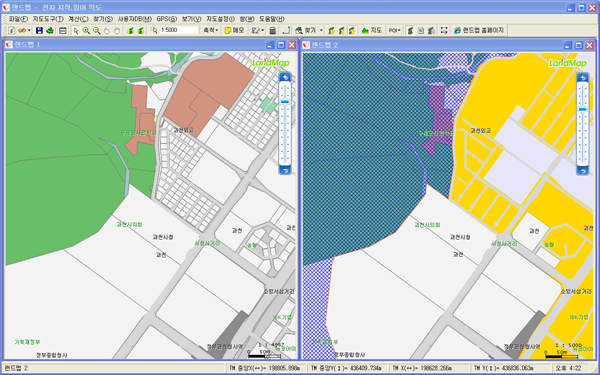Click bottom zoom button in 랜드맵 1 slider

tap(285, 170)
